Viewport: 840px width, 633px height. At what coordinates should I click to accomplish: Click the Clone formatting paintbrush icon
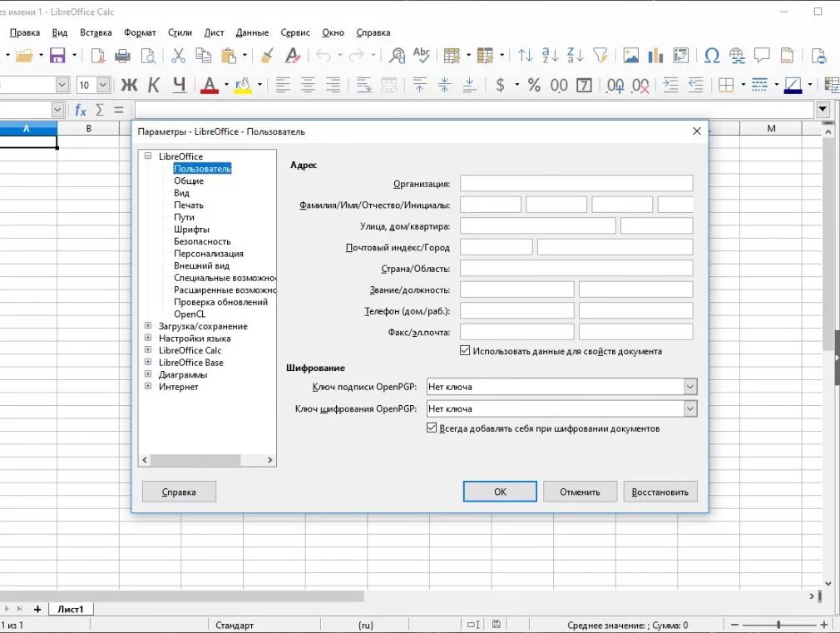pos(267,55)
